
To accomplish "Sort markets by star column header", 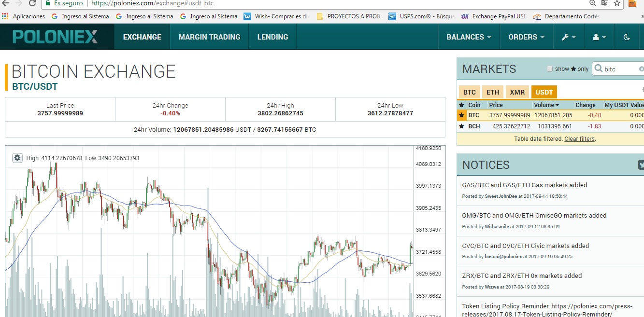I will 461,105.
